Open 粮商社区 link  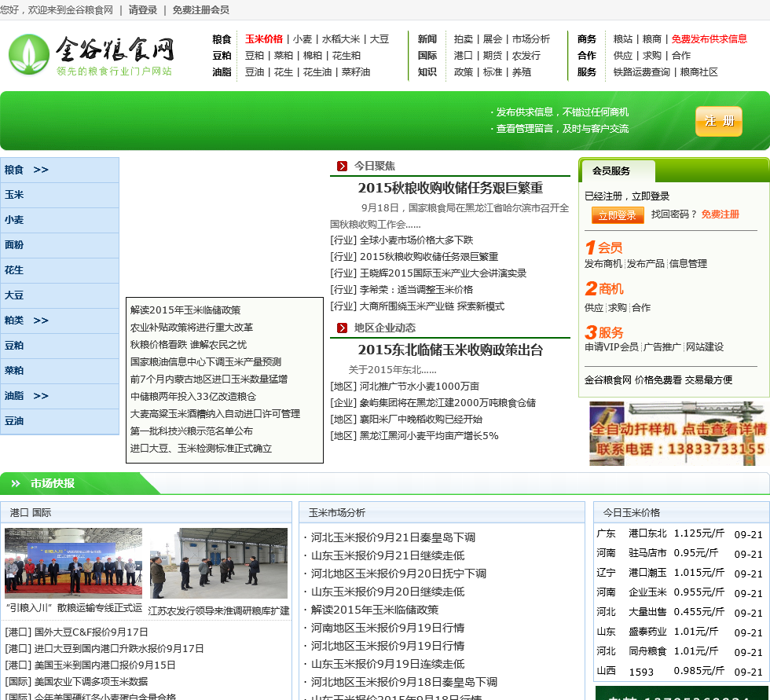tap(698, 72)
